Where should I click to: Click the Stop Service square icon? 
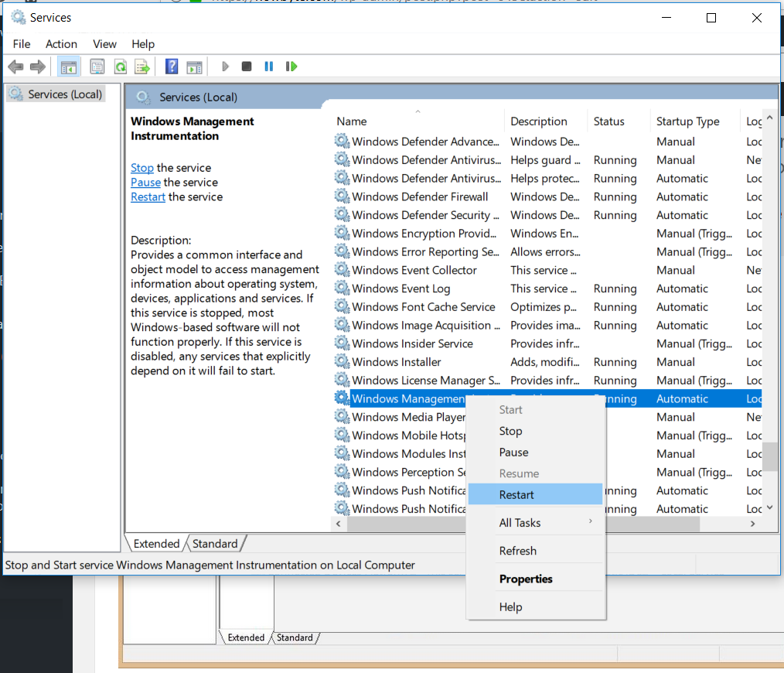(247, 67)
